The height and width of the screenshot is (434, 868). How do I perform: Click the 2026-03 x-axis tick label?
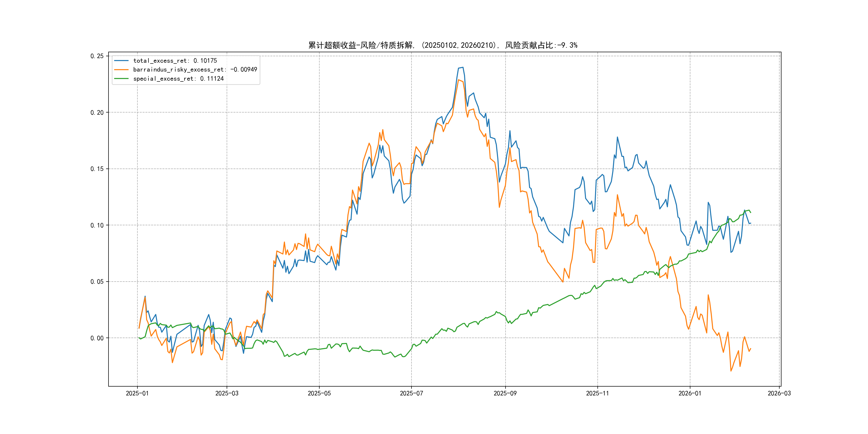coord(779,393)
